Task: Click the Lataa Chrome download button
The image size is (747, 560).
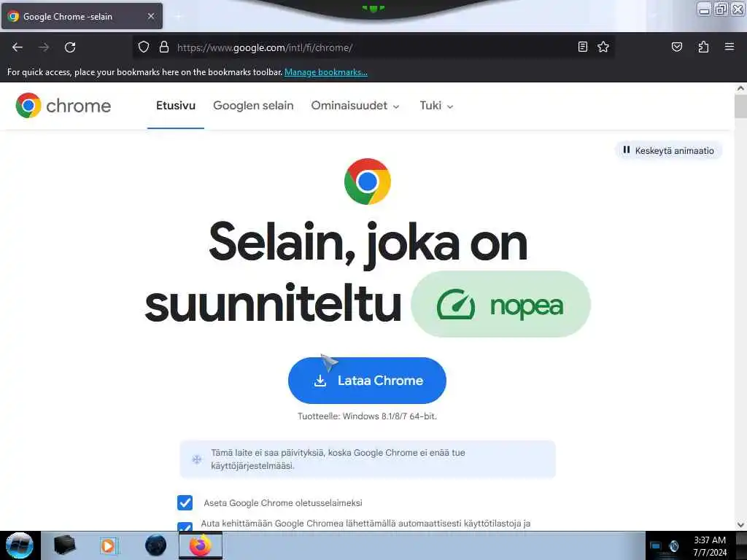Action: [x=368, y=381]
